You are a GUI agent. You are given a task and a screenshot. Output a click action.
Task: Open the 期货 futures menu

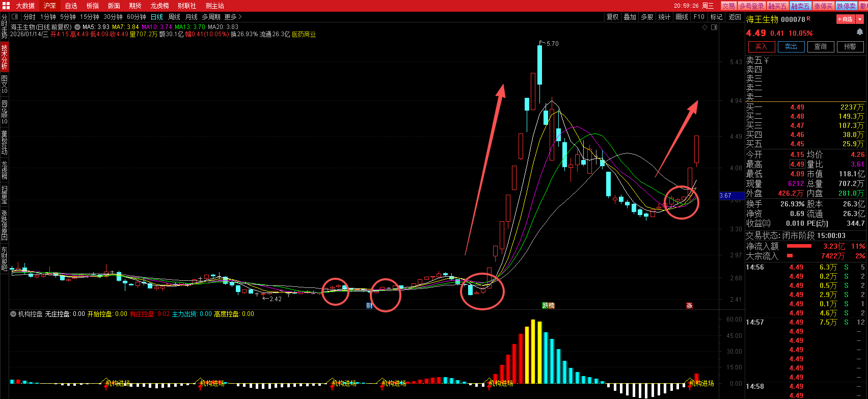135,6
